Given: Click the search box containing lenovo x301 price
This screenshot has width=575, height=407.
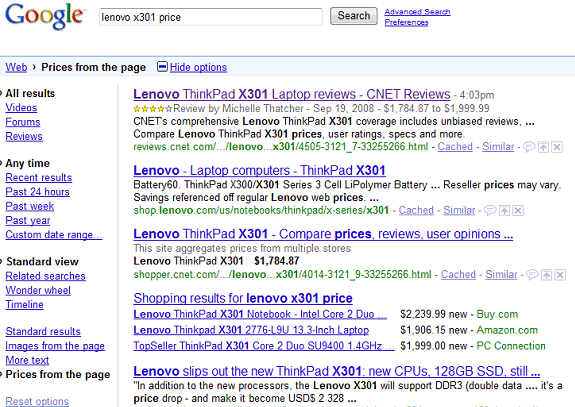Looking at the screenshot, I should click(x=210, y=17).
